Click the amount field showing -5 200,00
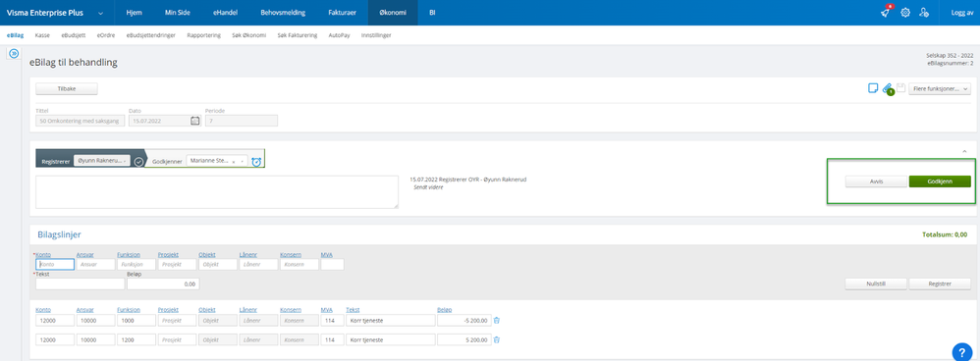Image resolution: width=980 pixels, height=361 pixels. [x=463, y=321]
